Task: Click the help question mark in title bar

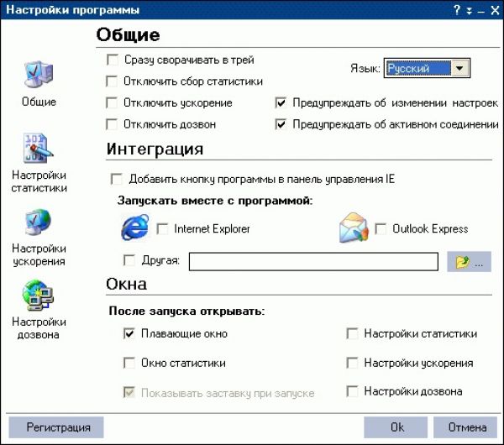Action: tap(457, 10)
